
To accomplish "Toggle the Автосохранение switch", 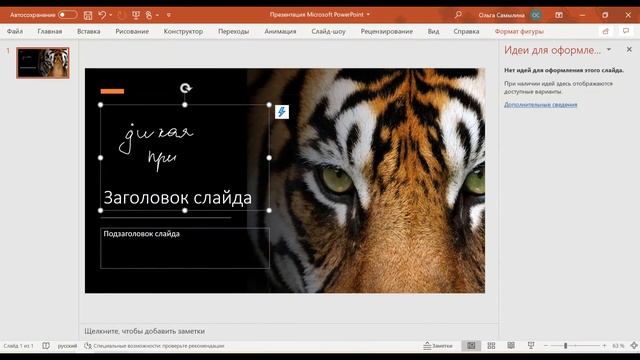I will 67,15.
